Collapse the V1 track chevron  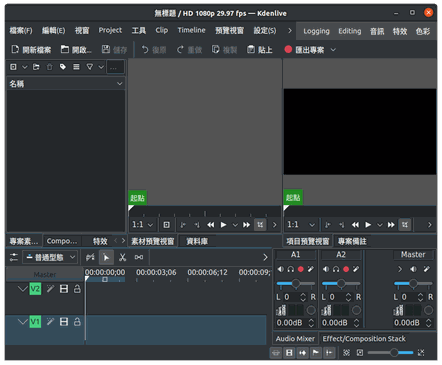tap(22, 322)
